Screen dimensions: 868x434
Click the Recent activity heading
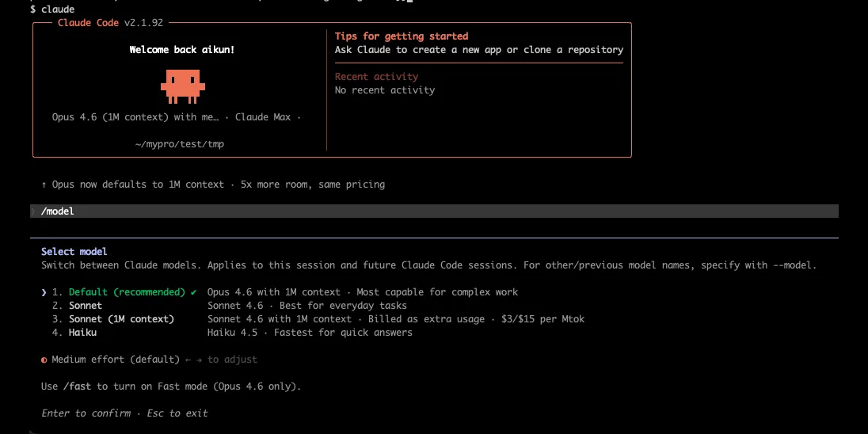(376, 76)
